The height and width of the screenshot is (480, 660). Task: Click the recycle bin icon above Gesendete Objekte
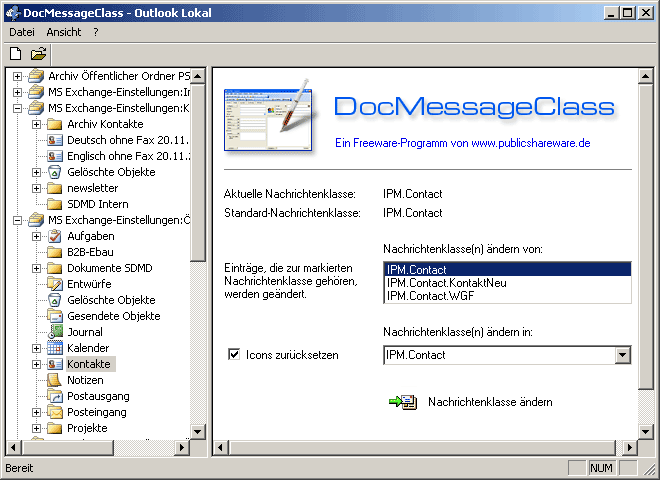tap(55, 300)
